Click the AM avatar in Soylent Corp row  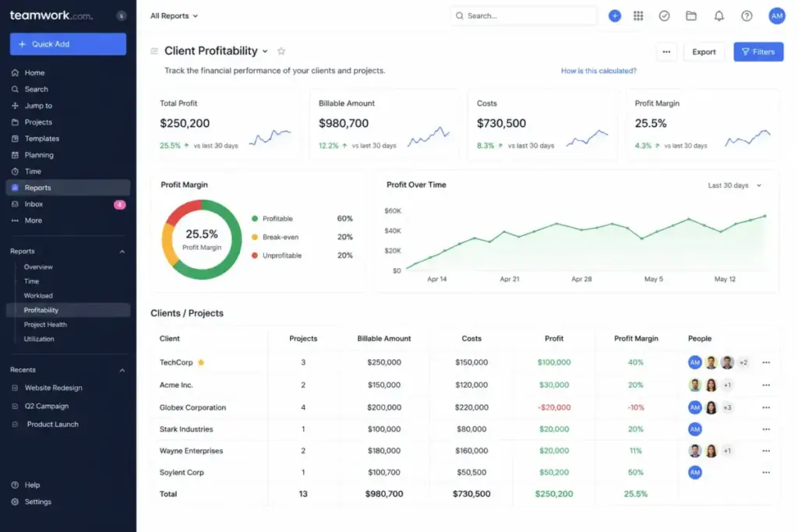point(694,473)
